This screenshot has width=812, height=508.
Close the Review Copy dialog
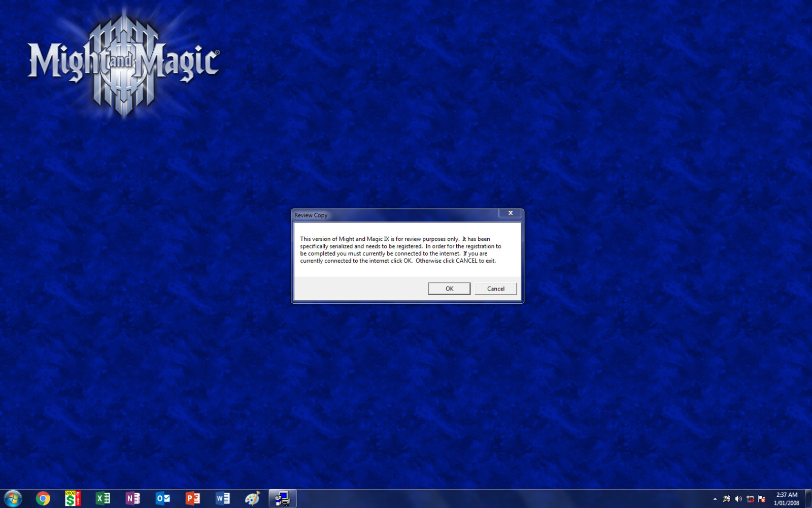coord(511,213)
